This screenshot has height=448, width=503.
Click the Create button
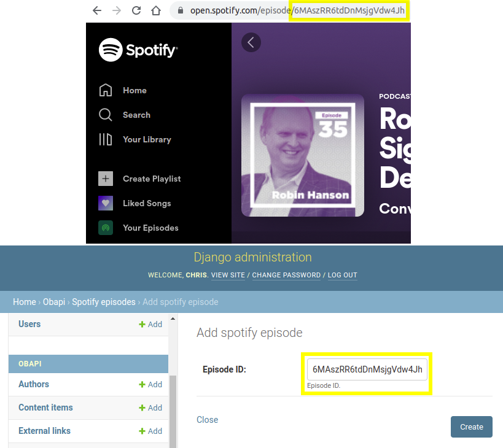click(x=471, y=427)
